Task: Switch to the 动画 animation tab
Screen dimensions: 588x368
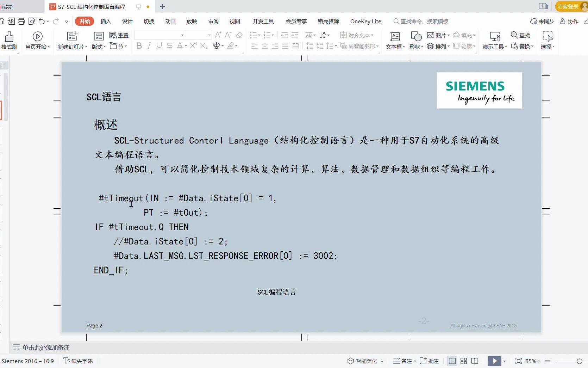Action: [170, 21]
